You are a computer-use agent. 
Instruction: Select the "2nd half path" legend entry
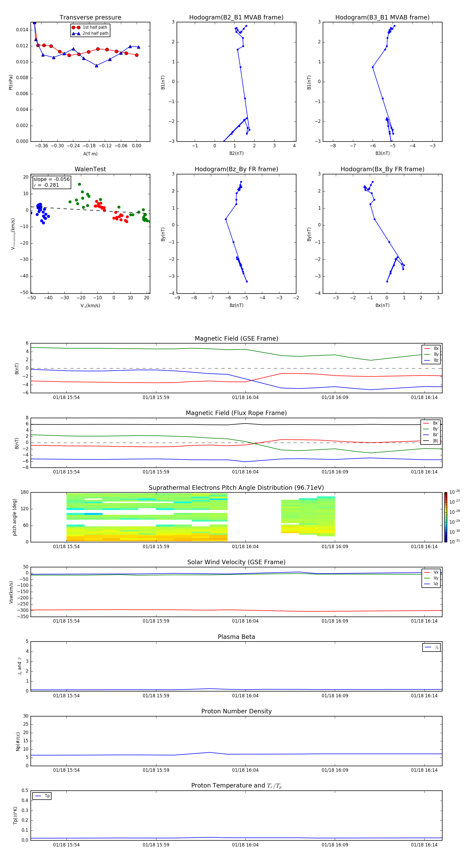click(x=90, y=33)
